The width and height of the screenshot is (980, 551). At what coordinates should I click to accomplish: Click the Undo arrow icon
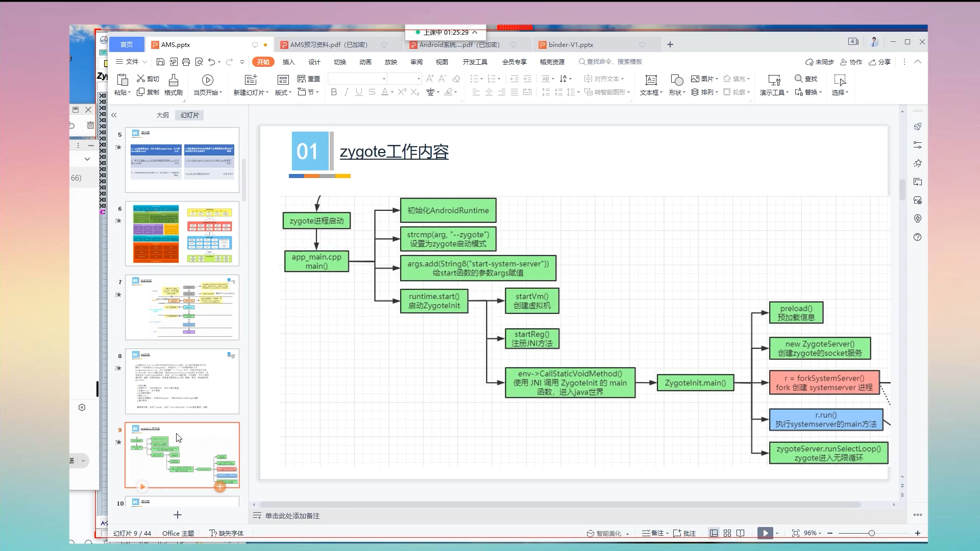[211, 62]
